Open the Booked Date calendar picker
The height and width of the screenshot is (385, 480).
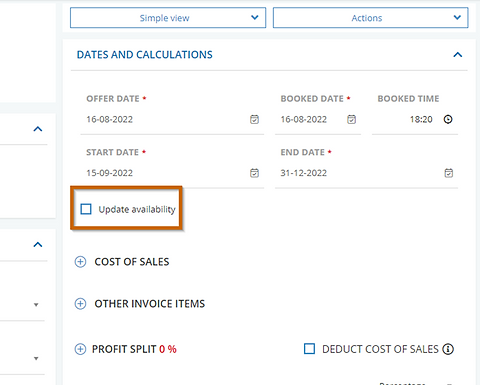(x=351, y=119)
